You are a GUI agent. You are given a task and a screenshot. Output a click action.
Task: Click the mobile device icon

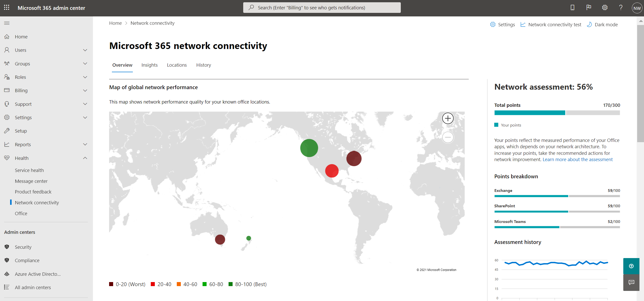click(572, 8)
